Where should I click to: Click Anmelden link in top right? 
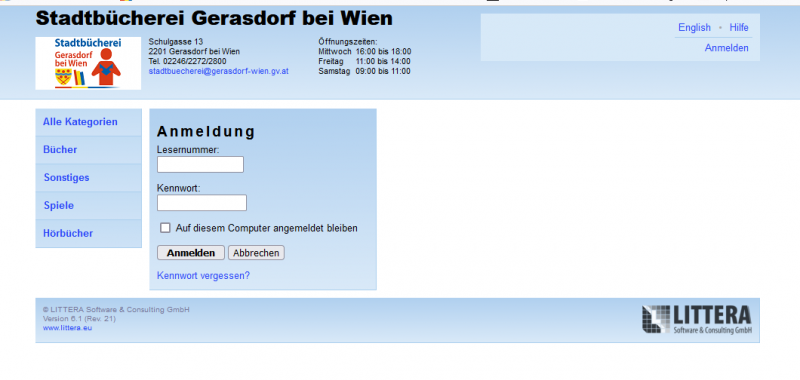click(727, 48)
